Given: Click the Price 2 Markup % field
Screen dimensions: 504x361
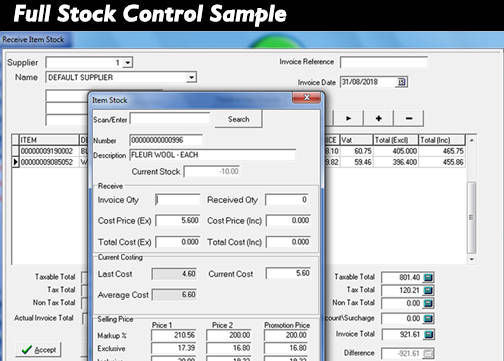Looking at the screenshot, I should (x=229, y=335).
